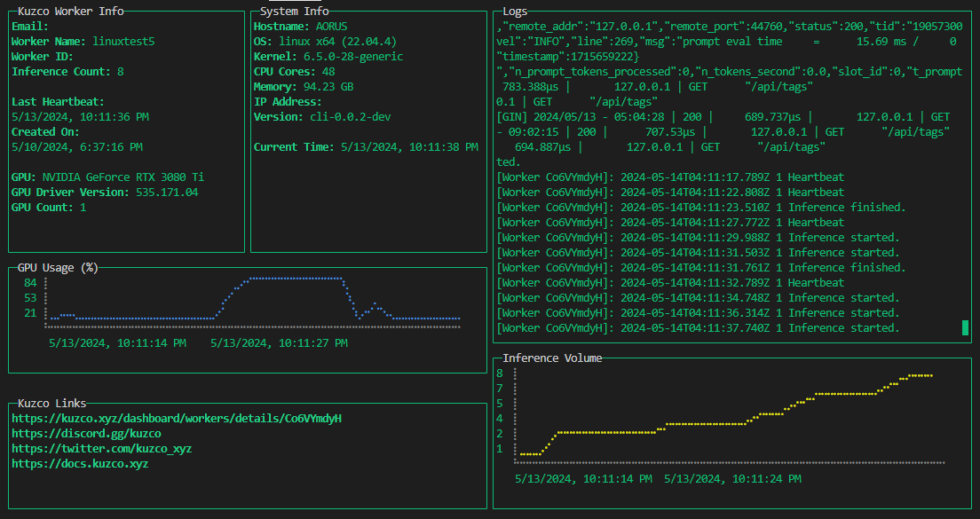Click the "Inference started." log at 04:11:36.314Z
The image size is (980, 519).
[x=698, y=313]
